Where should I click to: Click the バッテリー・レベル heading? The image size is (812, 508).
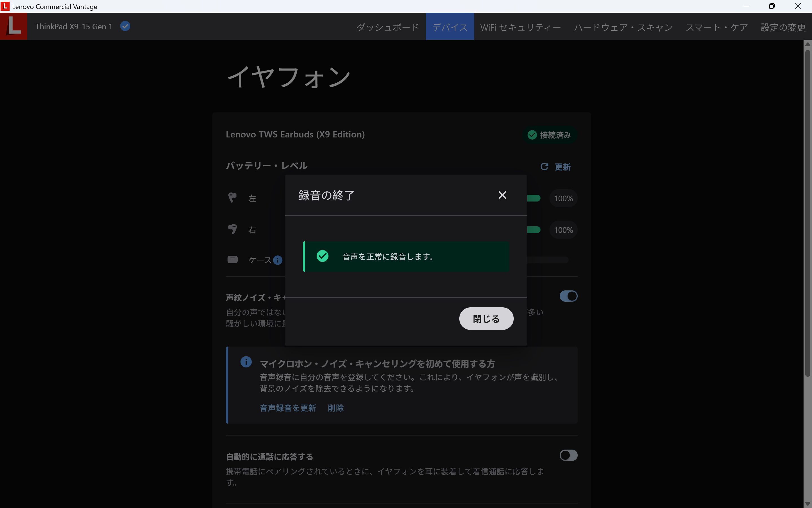pyautogui.click(x=266, y=166)
